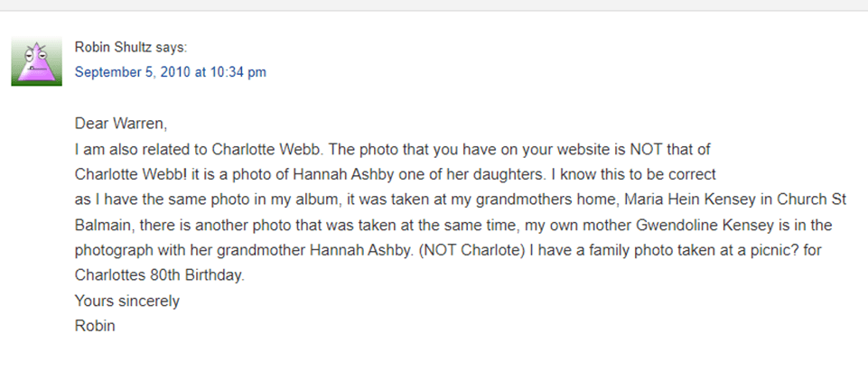Click Robin Shultz's purple avatar image
The width and height of the screenshot is (868, 371).
click(x=36, y=62)
